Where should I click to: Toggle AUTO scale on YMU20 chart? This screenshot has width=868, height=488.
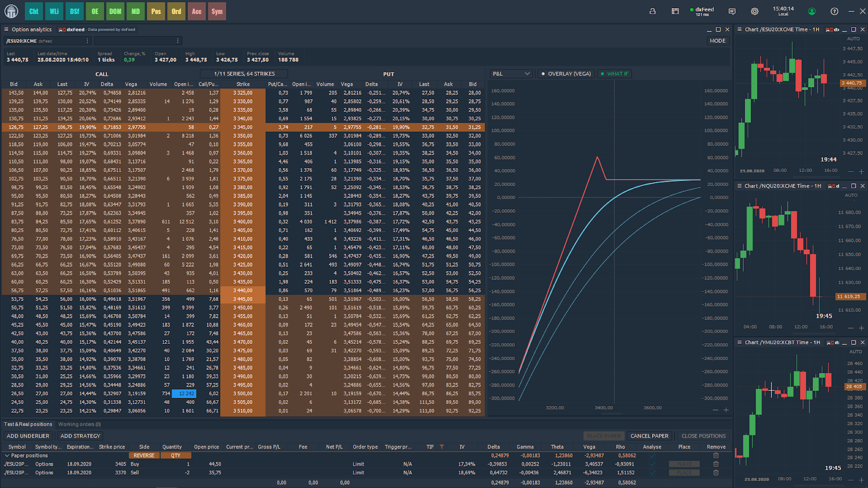(856, 352)
